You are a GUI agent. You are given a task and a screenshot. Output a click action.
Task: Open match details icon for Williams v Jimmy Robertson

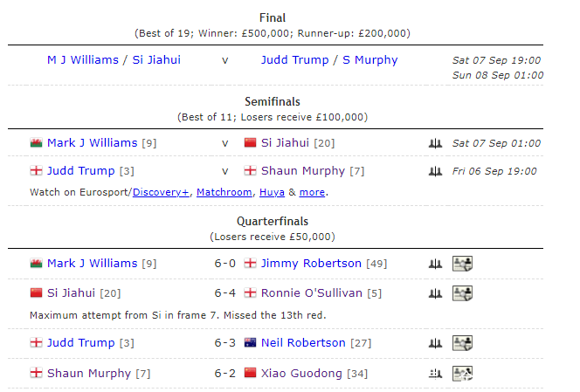463,264
